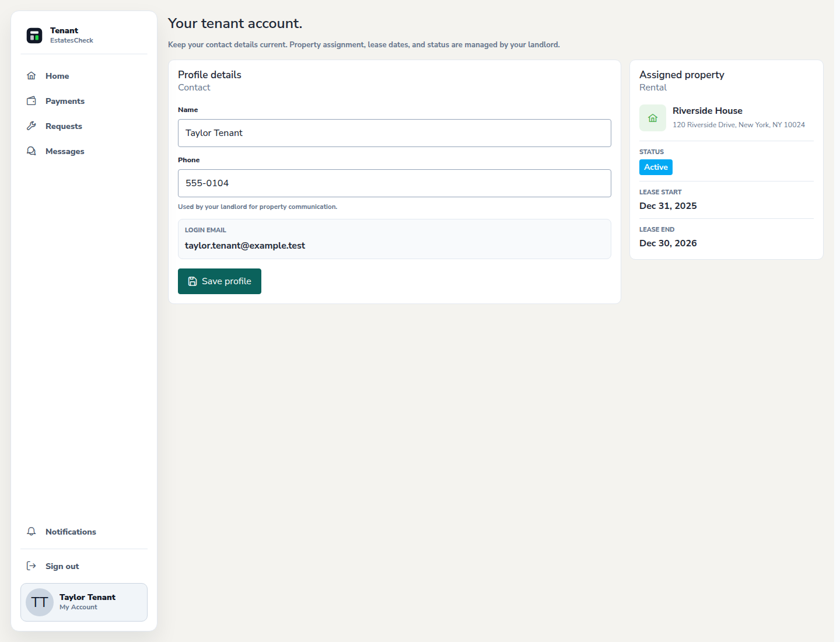
Task: Click lease start date Dec 31, 2025
Action: 668,206
